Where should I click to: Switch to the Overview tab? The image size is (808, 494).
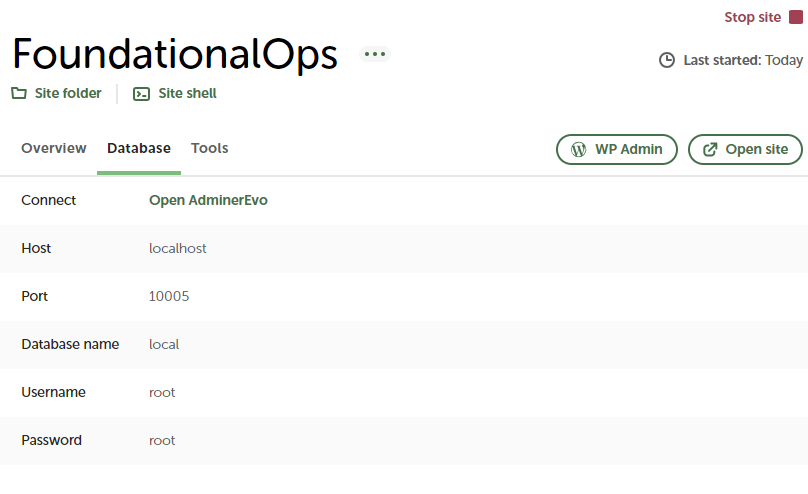54,148
